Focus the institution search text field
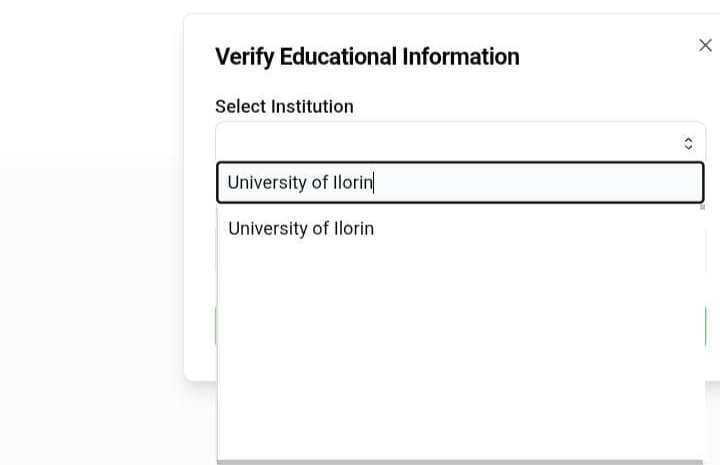The height and width of the screenshot is (465, 720). tap(460, 182)
